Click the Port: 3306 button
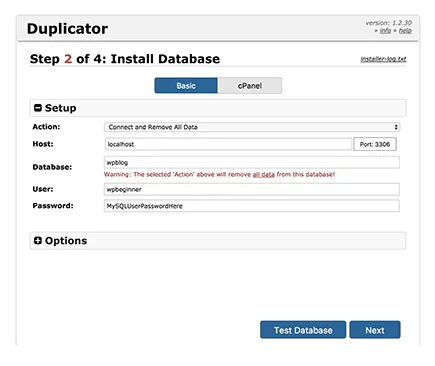 pos(375,144)
